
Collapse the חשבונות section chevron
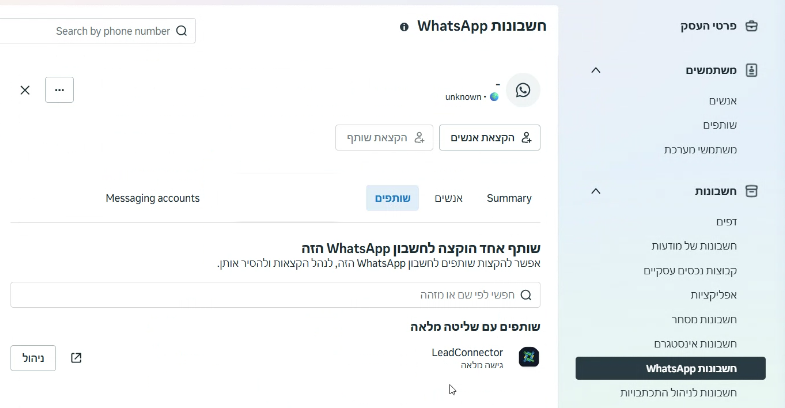595,191
